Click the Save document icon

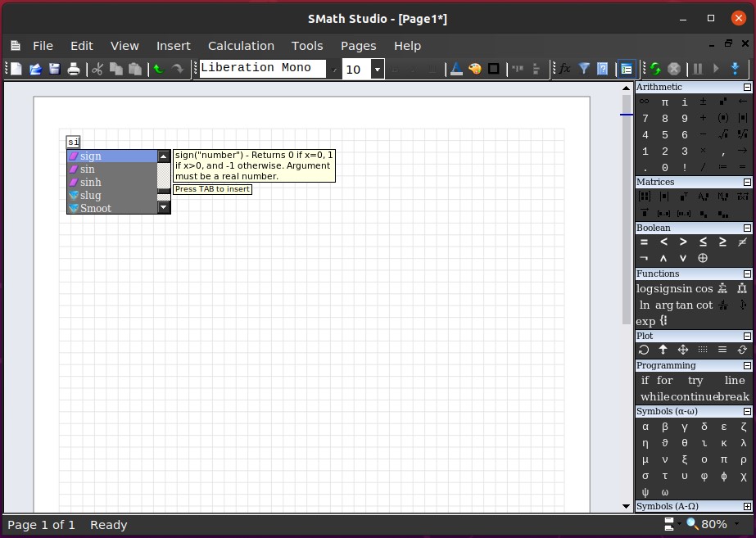tap(55, 69)
